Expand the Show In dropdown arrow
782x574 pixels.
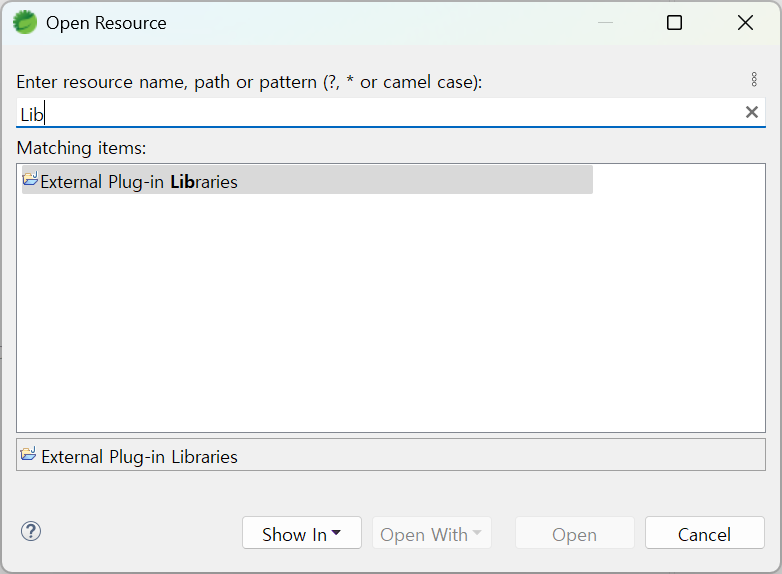pyautogui.click(x=336, y=533)
